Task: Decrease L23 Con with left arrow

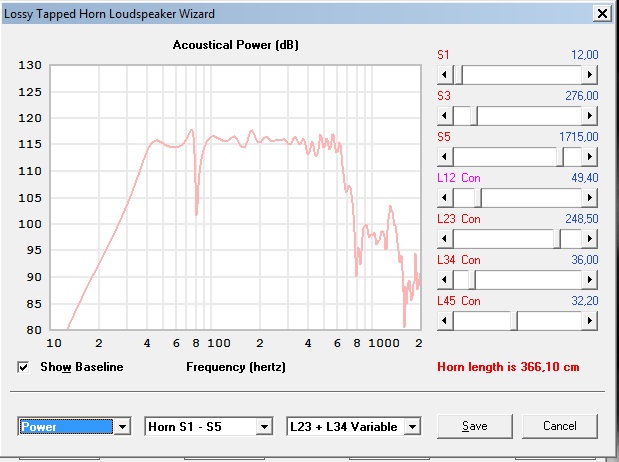Action: (x=445, y=239)
